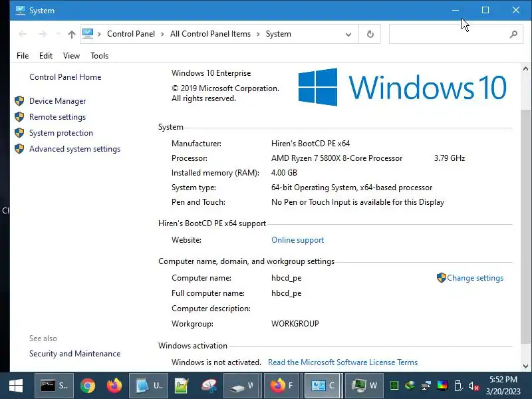This screenshot has height=399, width=532.
Task: Open the Windows Start button
Action: pyautogui.click(x=16, y=386)
